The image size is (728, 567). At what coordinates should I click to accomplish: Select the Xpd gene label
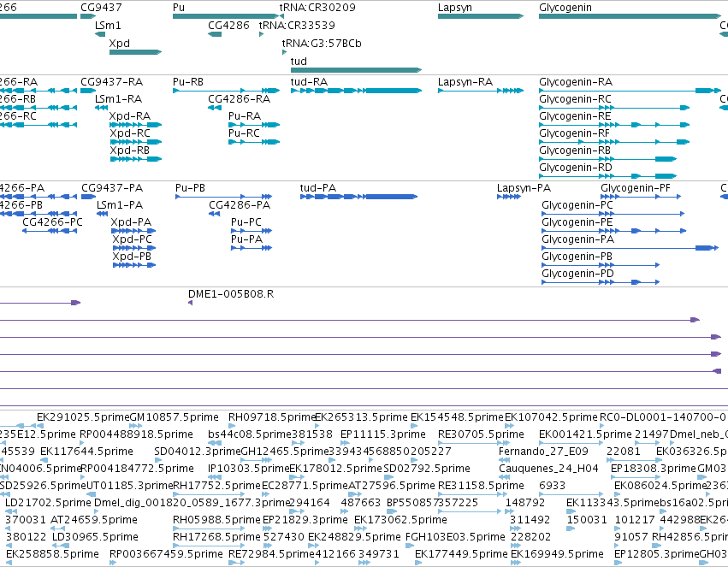pos(119,44)
